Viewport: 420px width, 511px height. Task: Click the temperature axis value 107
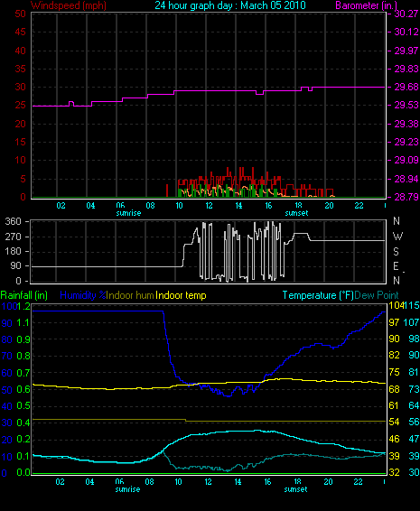pyautogui.click(x=411, y=322)
